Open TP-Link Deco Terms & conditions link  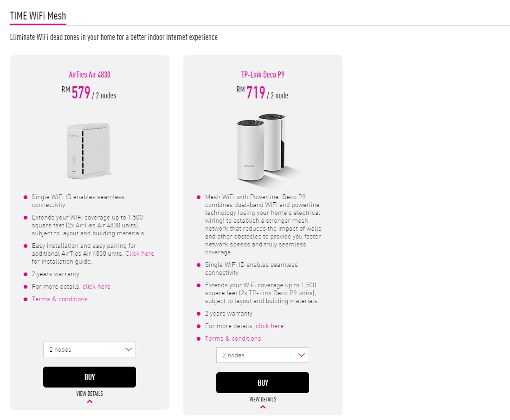coord(233,338)
